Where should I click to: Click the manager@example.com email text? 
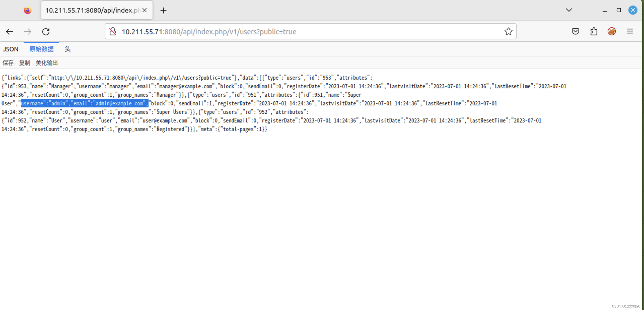[186, 86]
